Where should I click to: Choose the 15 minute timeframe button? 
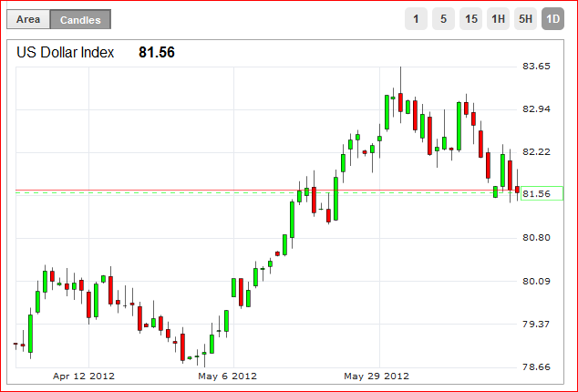click(470, 19)
